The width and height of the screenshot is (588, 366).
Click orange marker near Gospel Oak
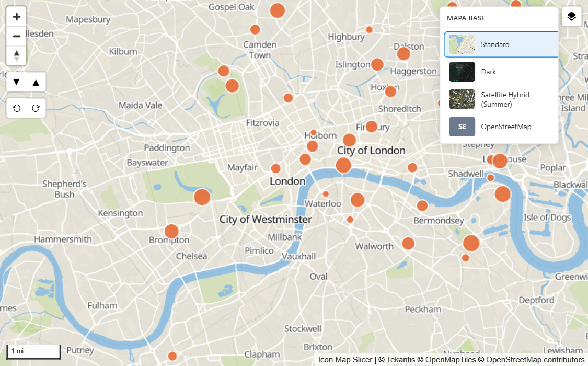[277, 10]
